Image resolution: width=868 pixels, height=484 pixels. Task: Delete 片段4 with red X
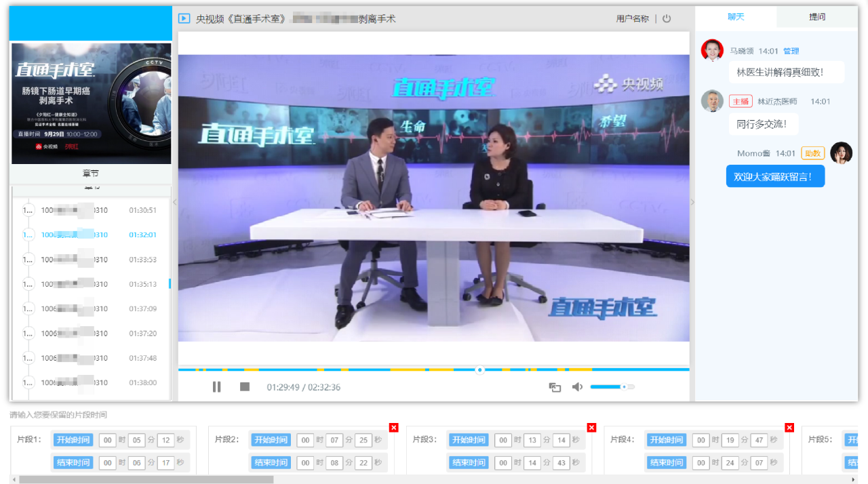789,427
